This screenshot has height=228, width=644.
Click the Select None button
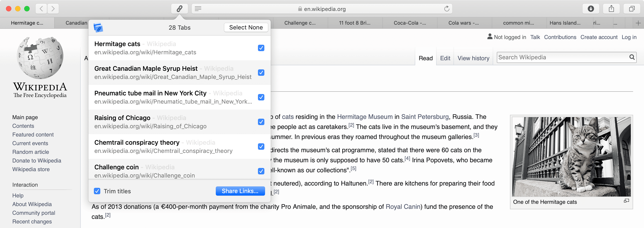pos(246,28)
